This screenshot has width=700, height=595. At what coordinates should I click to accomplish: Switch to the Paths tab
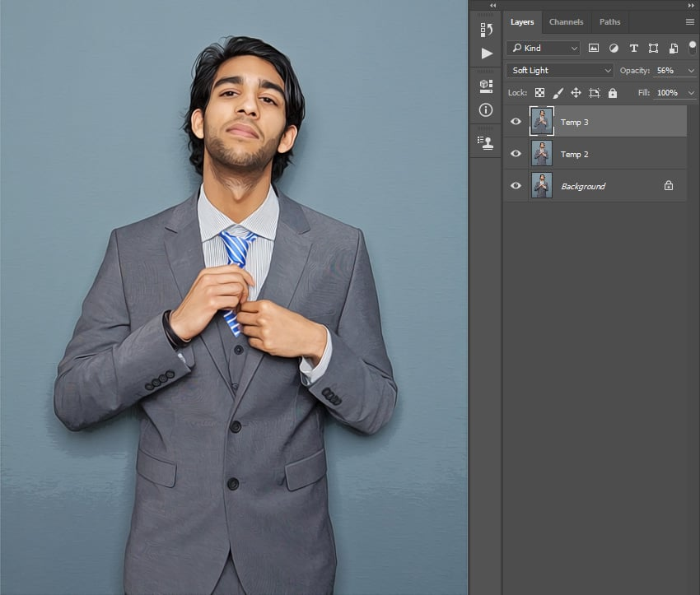click(x=609, y=22)
